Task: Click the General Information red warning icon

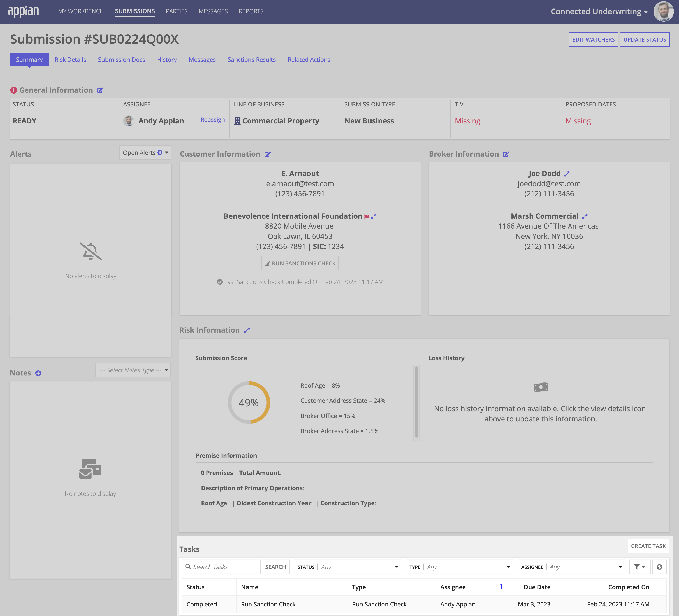Action: point(14,90)
